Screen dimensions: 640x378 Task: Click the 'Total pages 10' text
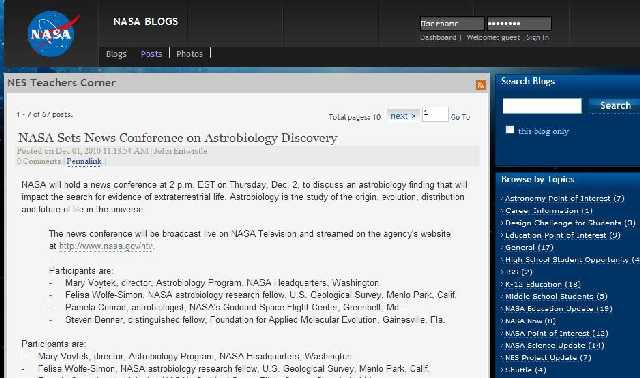click(355, 117)
